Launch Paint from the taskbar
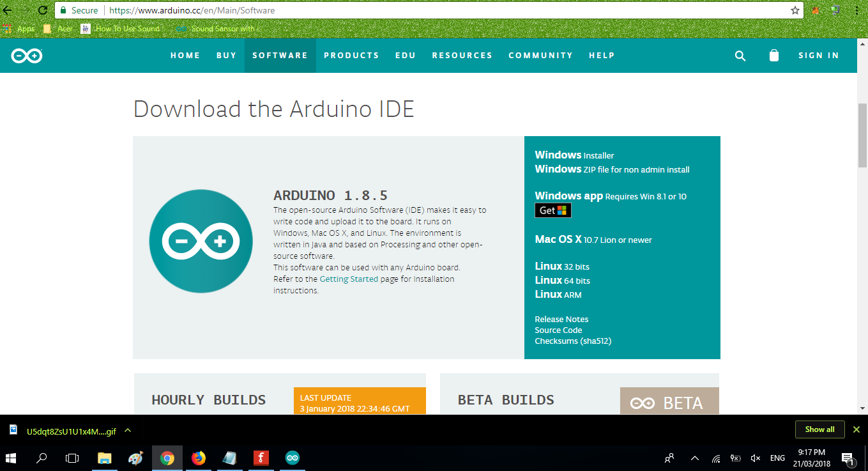The image size is (868, 471). pos(136,458)
